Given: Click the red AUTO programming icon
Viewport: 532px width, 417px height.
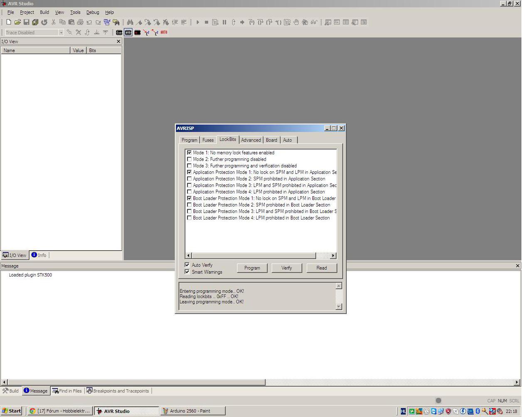Looking at the screenshot, I should [164, 32].
